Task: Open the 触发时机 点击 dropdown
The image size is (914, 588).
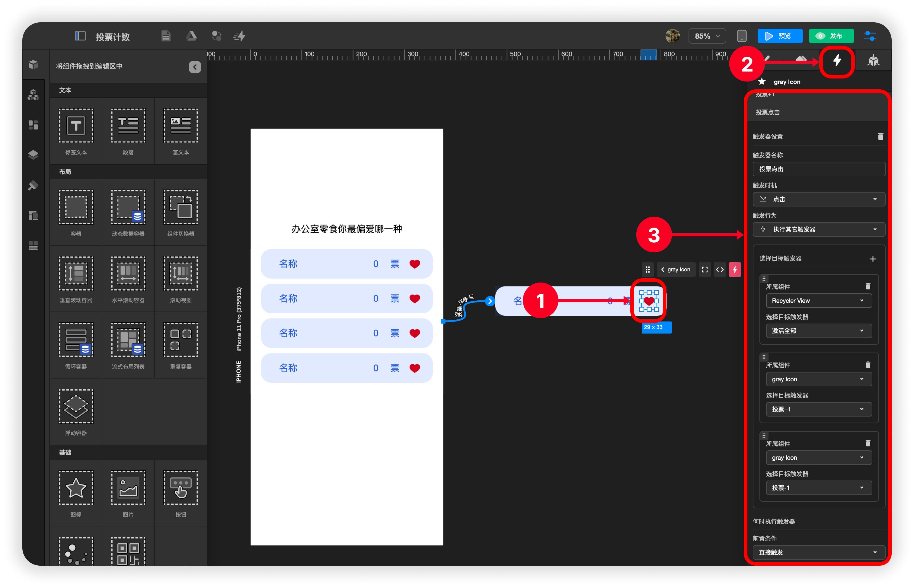Action: point(819,199)
